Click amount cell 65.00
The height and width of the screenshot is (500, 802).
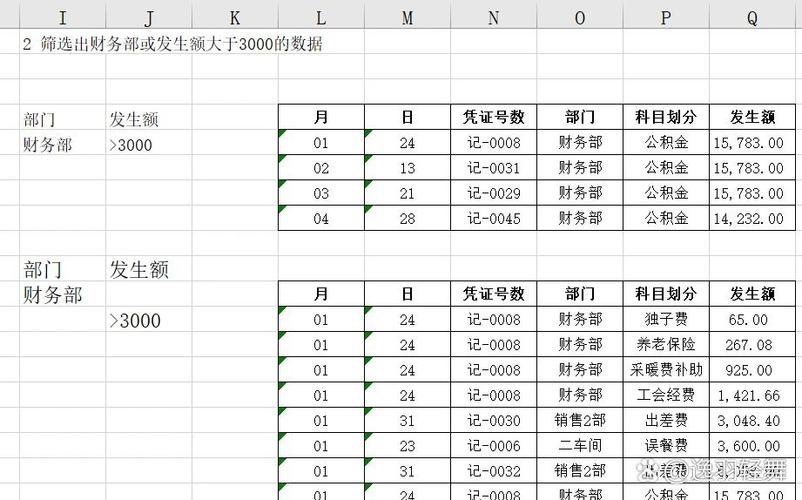752,320
